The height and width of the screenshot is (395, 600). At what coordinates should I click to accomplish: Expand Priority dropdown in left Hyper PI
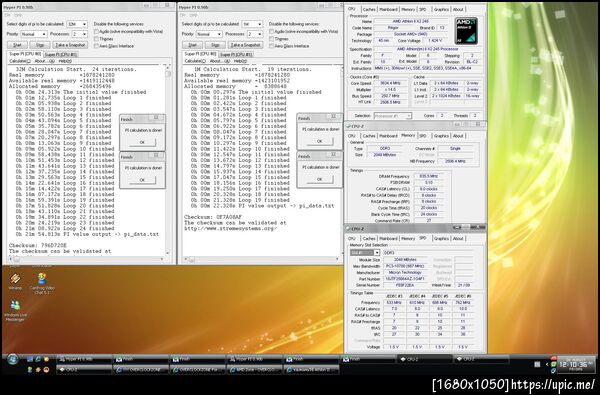(x=34, y=34)
